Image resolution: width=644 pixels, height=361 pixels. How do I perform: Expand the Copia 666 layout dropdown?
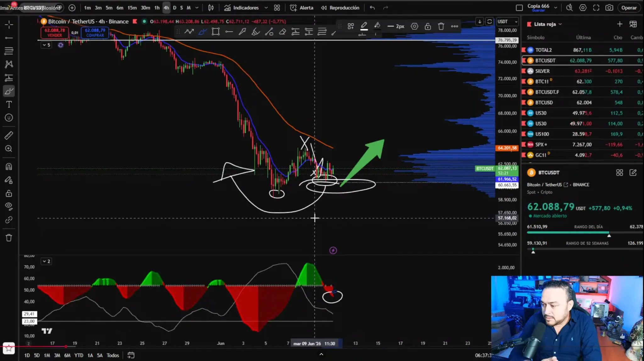click(x=556, y=8)
